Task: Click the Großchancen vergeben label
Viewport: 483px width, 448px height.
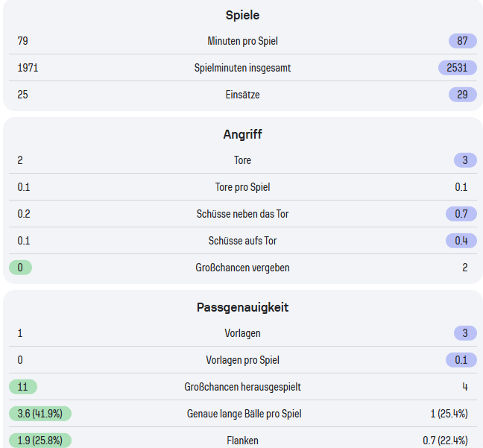Action: pos(242,268)
